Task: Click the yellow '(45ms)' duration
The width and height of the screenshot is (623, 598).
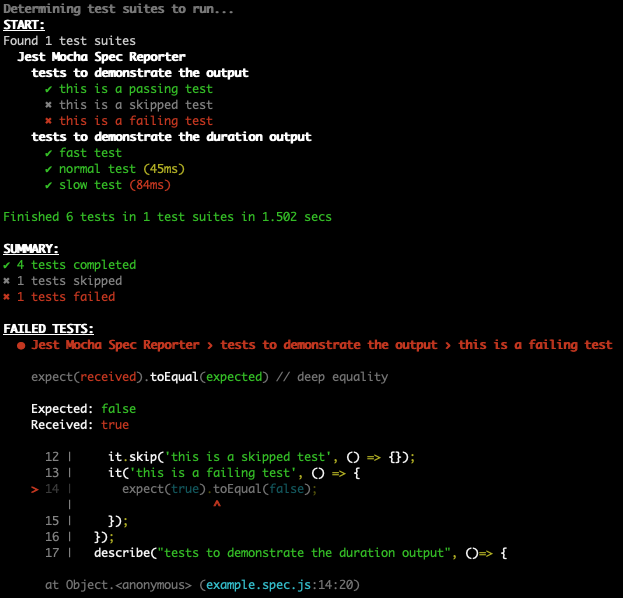Action: [x=164, y=169]
